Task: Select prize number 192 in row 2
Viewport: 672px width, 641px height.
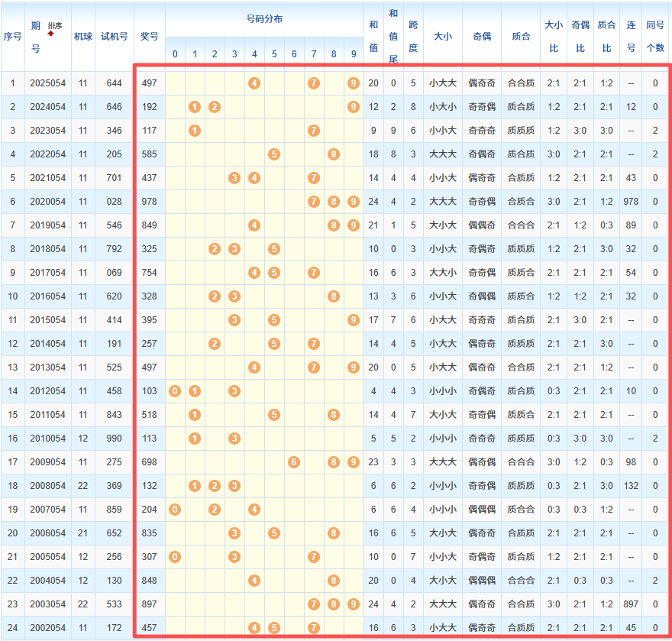Action: 149,107
